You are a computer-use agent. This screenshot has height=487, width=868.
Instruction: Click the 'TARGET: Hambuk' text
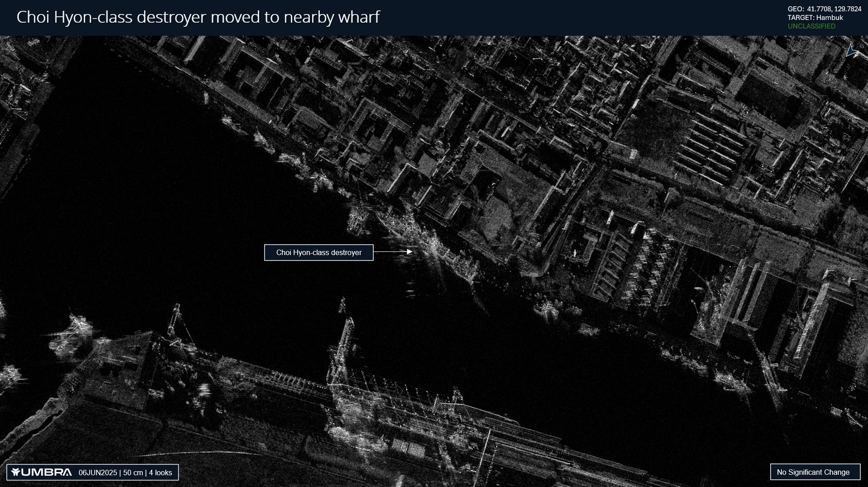[815, 18]
